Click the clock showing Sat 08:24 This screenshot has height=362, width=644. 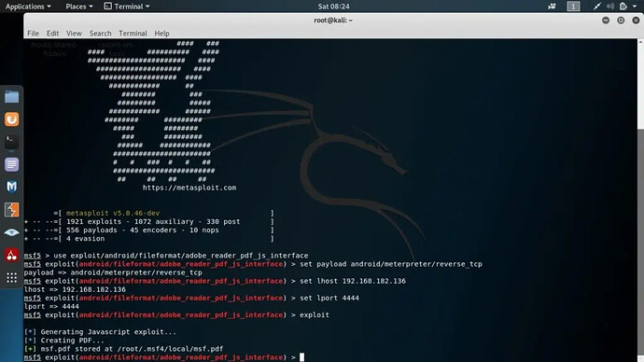tap(333, 7)
